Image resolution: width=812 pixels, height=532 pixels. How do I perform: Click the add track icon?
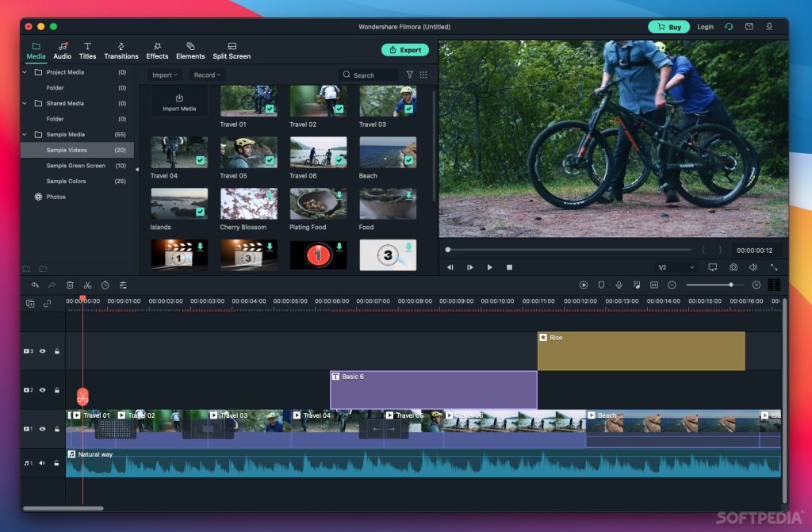pos(30,304)
